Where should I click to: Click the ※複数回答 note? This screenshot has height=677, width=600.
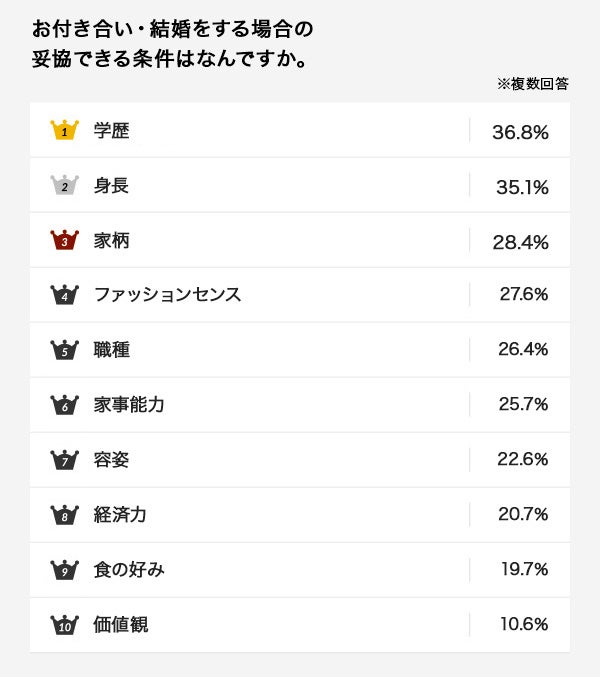point(532,84)
